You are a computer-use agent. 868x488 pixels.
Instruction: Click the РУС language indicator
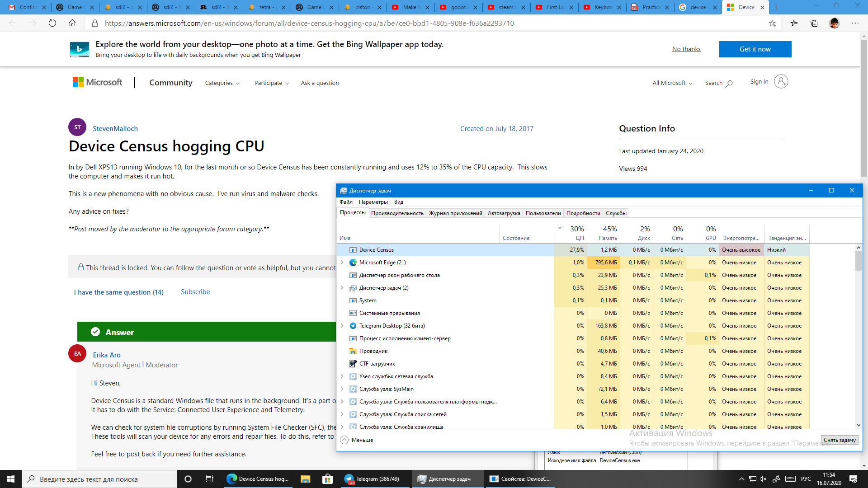point(806,479)
